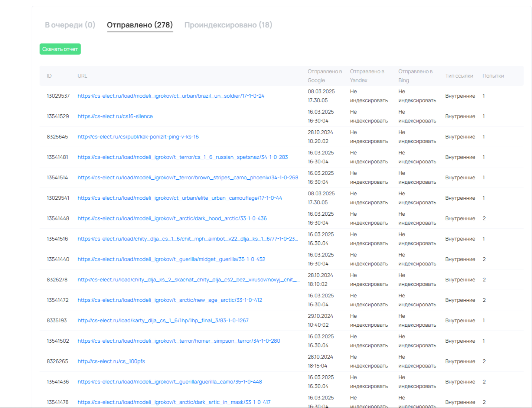
Task: Click attempts value in 1hp_final_3 row
Action: (x=484, y=320)
